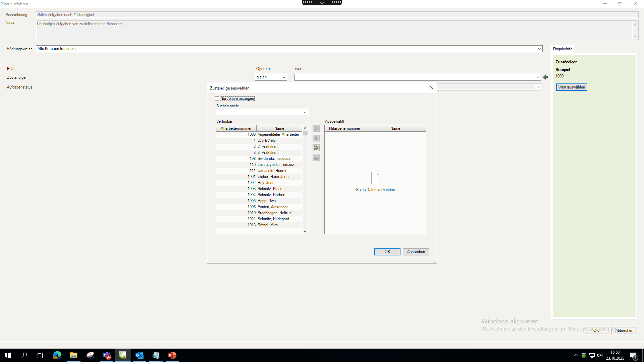Move selected employee to Ausgewählt list
Viewport: 644px width, 362px height.
316,128
